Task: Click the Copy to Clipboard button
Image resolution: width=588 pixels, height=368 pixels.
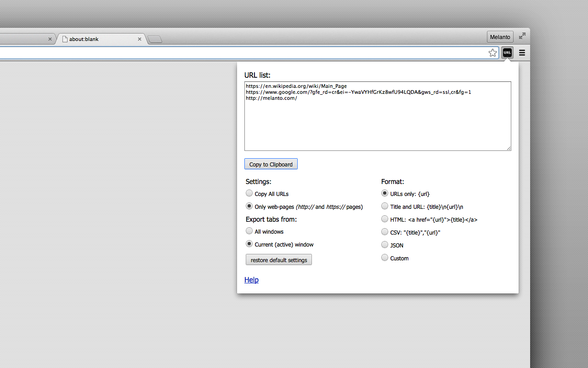Action: click(x=271, y=164)
